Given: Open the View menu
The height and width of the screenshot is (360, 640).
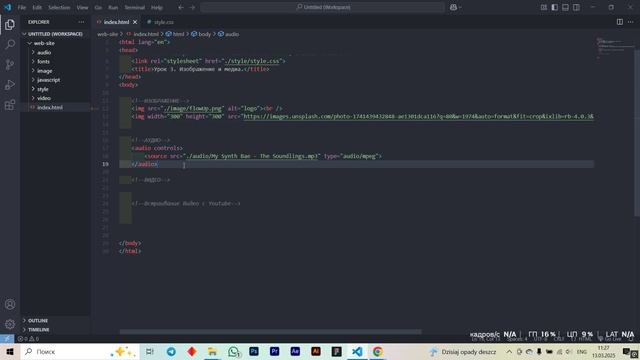Looking at the screenshot, I should click(x=82, y=7).
